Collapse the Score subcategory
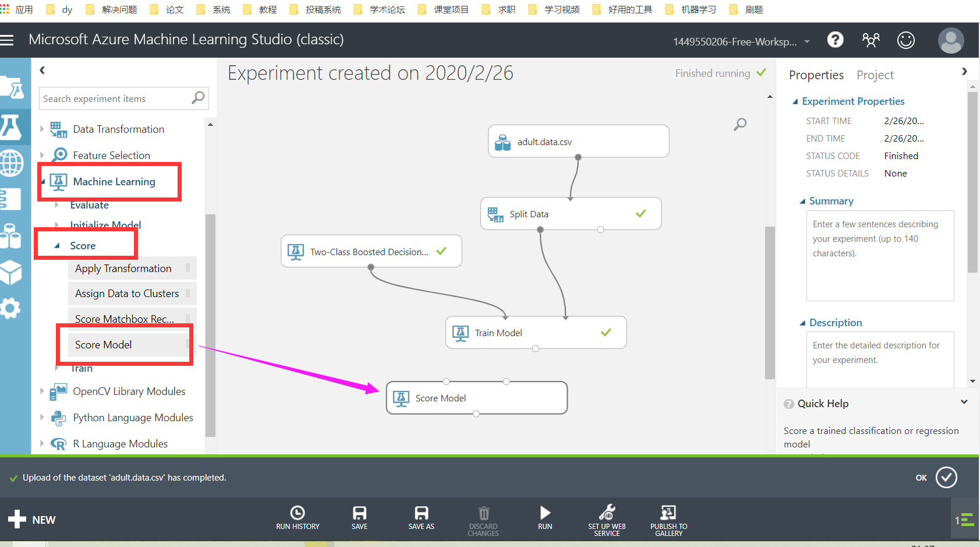Image resolution: width=980 pixels, height=547 pixels. click(57, 246)
